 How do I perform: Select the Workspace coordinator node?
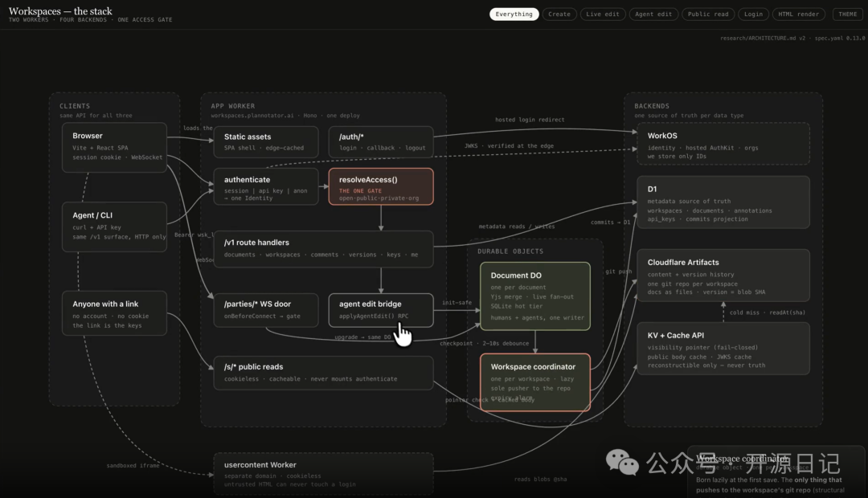point(535,382)
